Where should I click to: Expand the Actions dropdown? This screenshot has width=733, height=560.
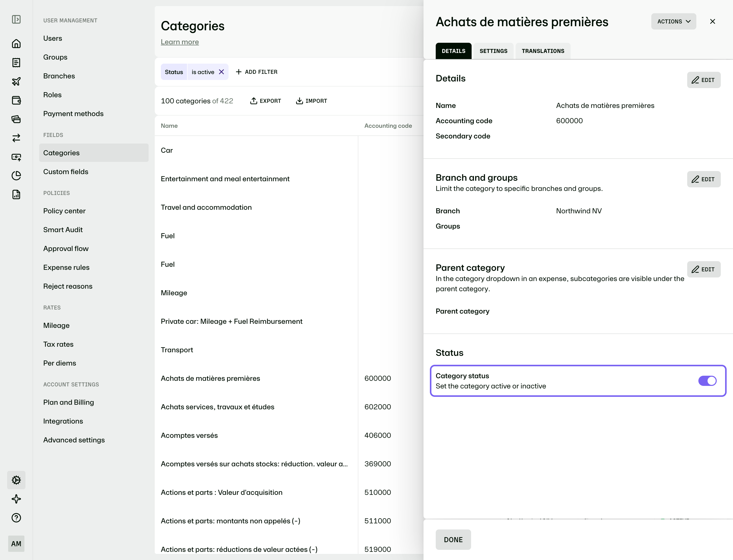point(674,21)
